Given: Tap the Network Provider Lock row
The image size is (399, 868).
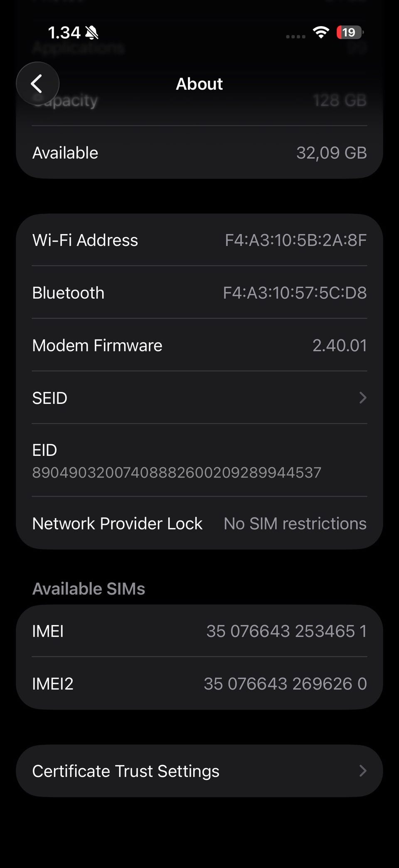Looking at the screenshot, I should pos(199,523).
